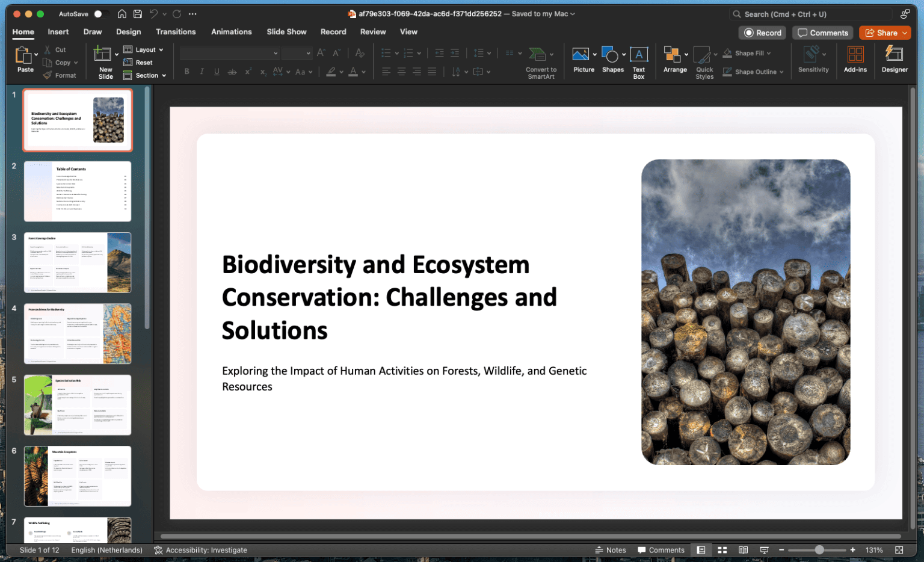Insert a Text Box
Screen dimensions: 924x562
point(638,58)
